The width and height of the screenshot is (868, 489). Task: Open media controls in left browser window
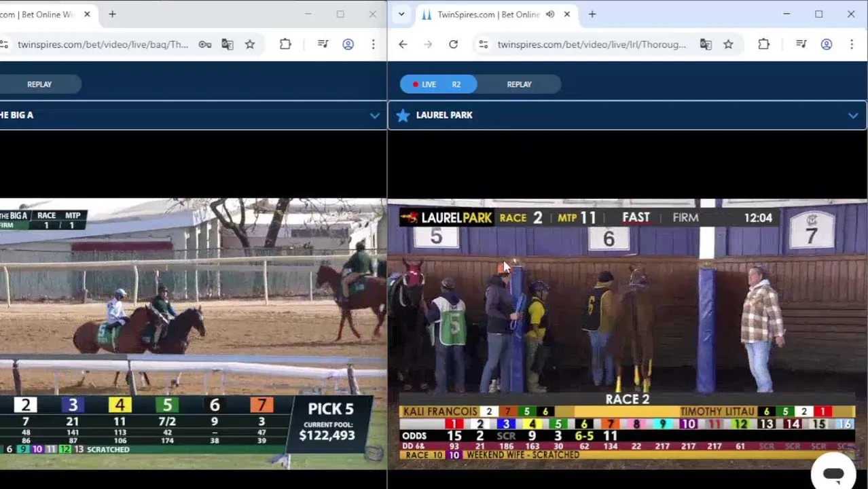(x=323, y=44)
